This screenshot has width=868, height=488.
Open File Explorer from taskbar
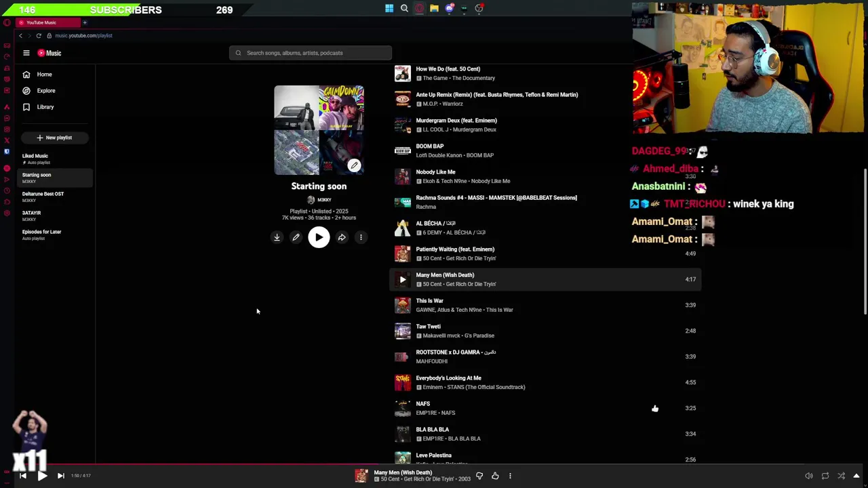pyautogui.click(x=434, y=8)
